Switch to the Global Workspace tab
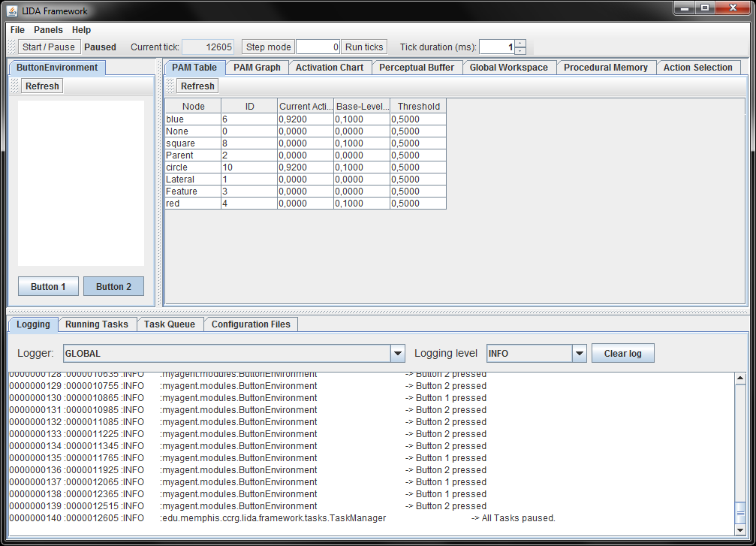This screenshot has height=546, width=756. [x=508, y=68]
